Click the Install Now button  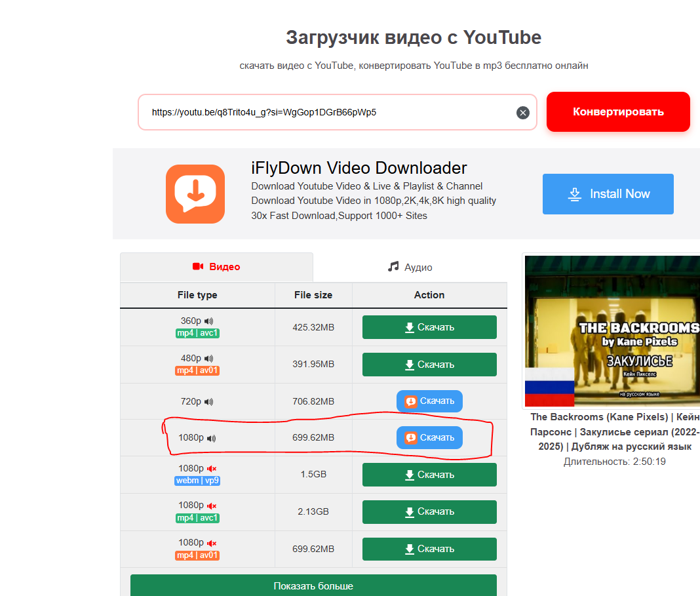[x=608, y=194]
